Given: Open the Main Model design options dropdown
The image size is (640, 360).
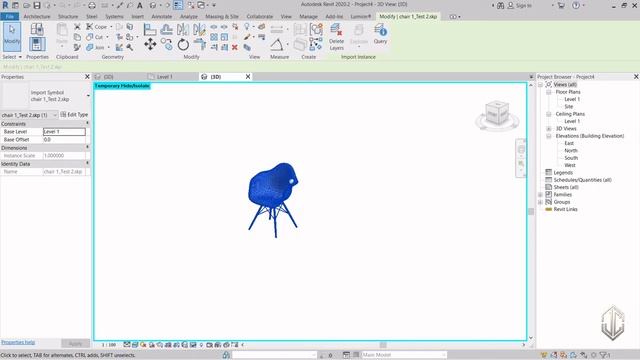Looking at the screenshot, I should click(x=404, y=355).
